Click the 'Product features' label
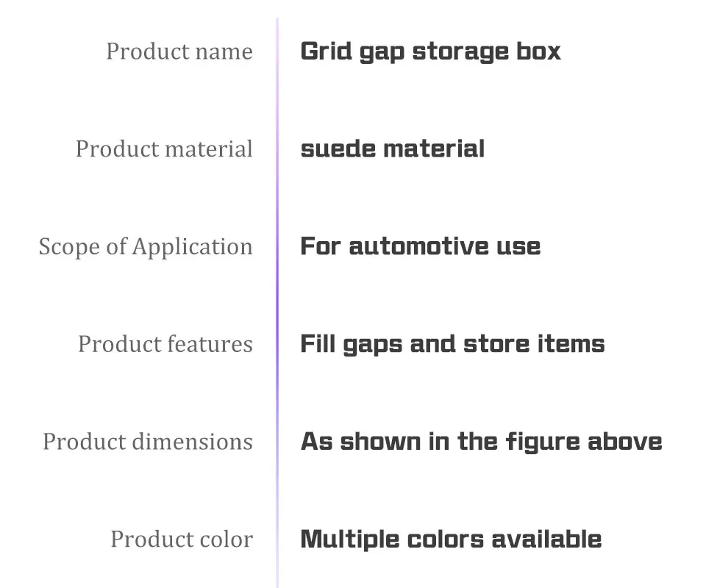Screen dimensions: 706x588 tap(165, 344)
